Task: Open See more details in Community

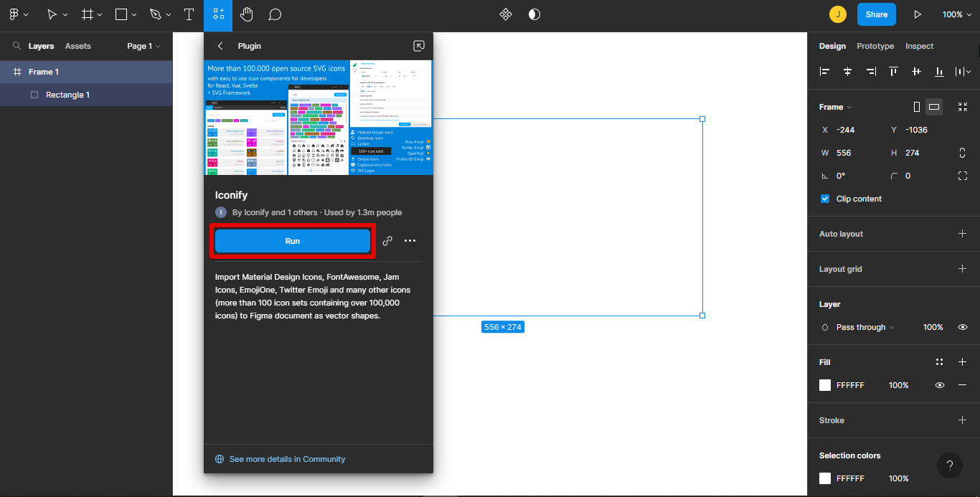Action: coord(287,459)
